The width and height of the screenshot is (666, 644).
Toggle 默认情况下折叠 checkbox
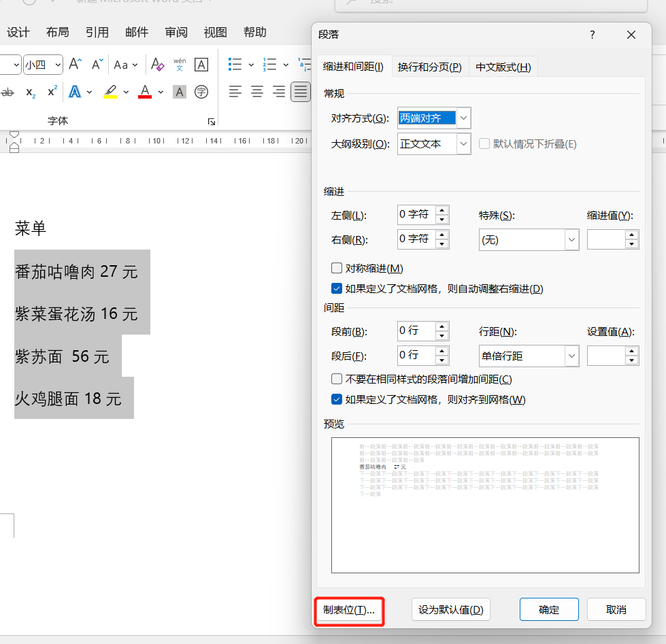click(484, 143)
